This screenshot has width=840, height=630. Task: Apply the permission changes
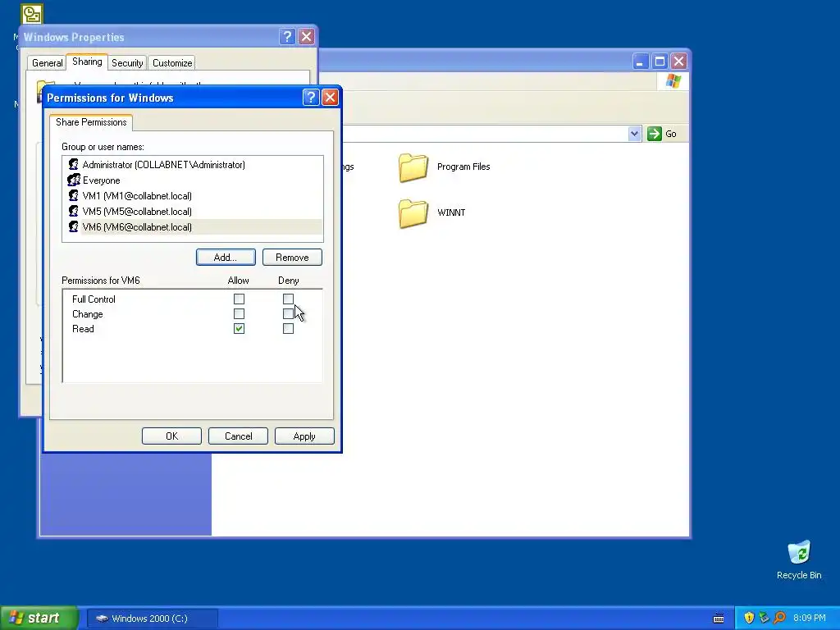[304, 436]
